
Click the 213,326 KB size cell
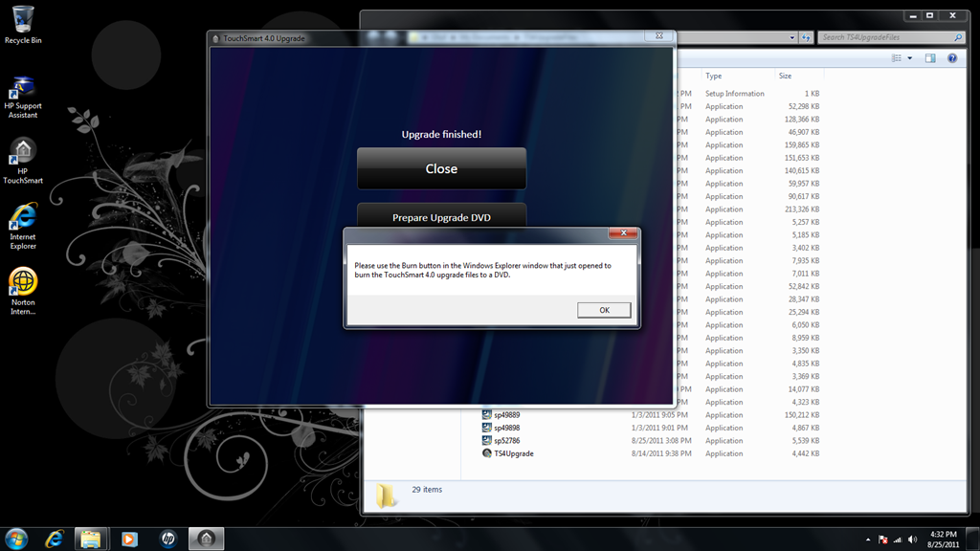coord(802,209)
